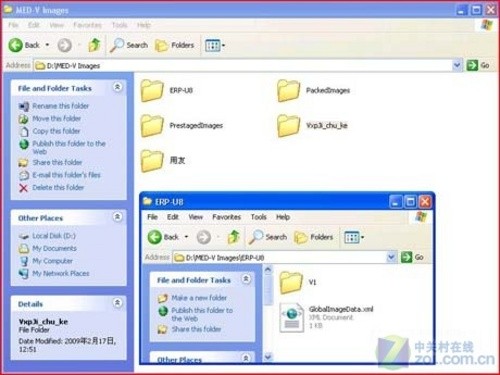Go up one level in MED-V Images window
Viewport: 500px width, 375px height.
click(x=94, y=45)
